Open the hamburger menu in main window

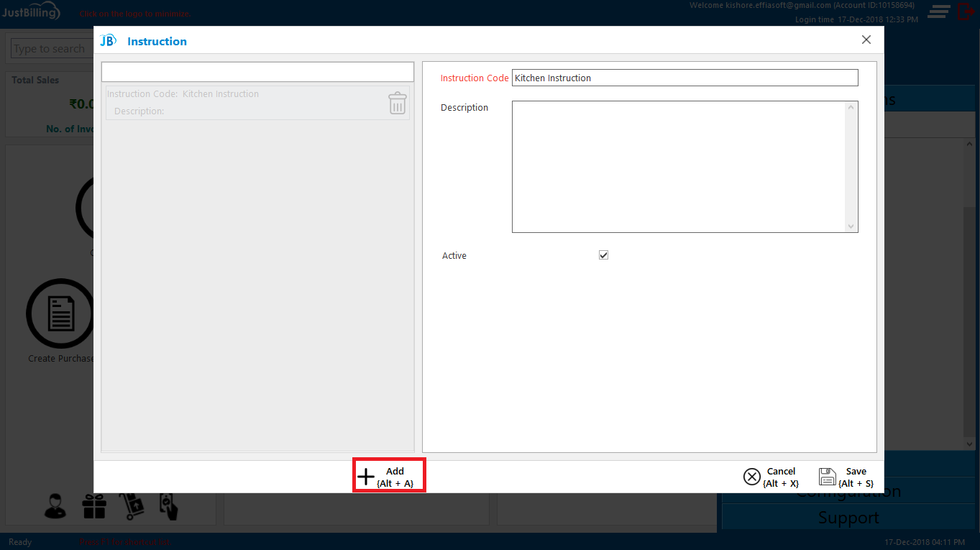[938, 11]
